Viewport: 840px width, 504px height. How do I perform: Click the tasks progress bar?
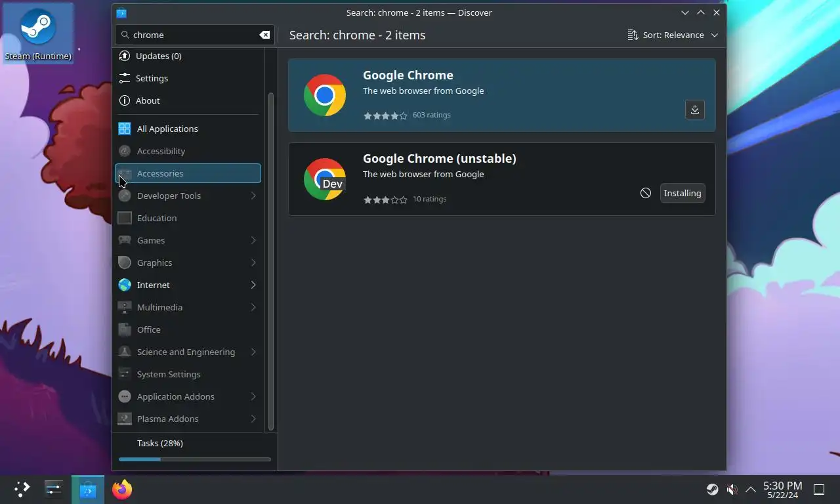(x=195, y=459)
